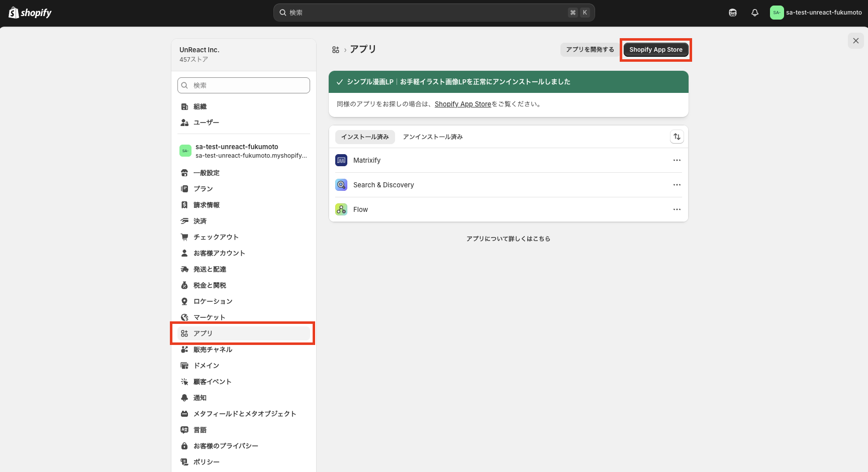Open the Sidekick assistant icon in header

[733, 13]
